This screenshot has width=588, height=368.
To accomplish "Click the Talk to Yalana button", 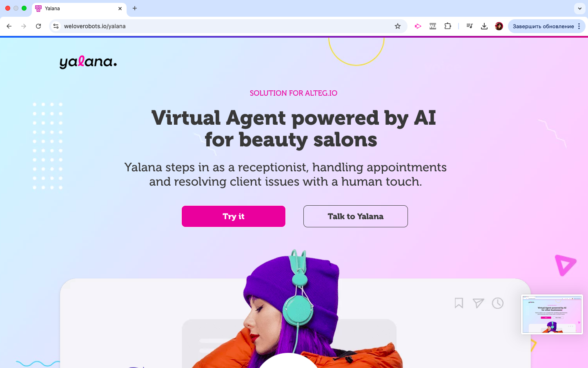I will click(356, 216).
